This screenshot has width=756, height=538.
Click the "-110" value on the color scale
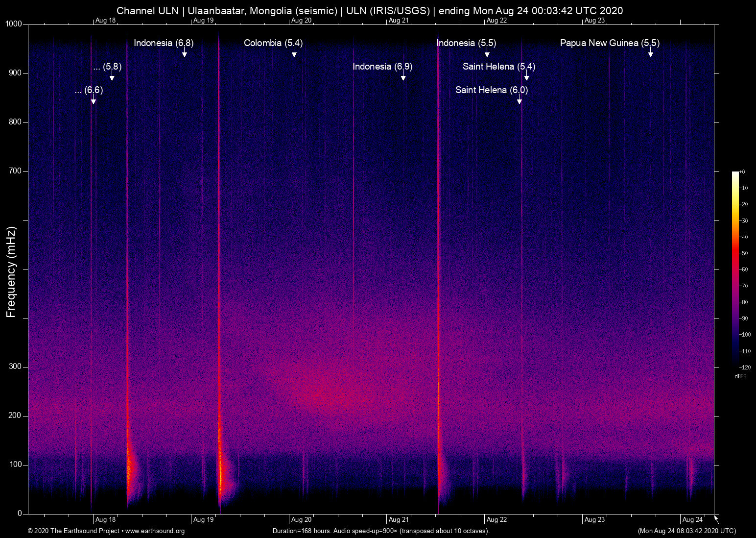(745, 351)
